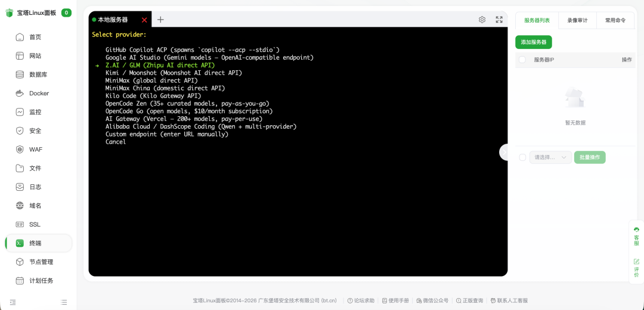The image size is (644, 310).
Task: Click Google AI Studio provider line
Action: 209,57
